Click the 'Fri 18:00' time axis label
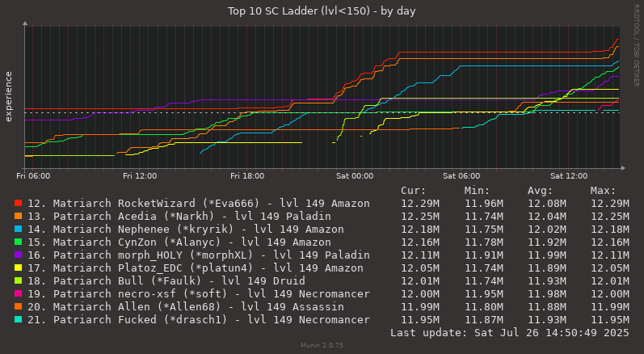The width and height of the screenshot is (644, 354). pyautogui.click(x=247, y=175)
